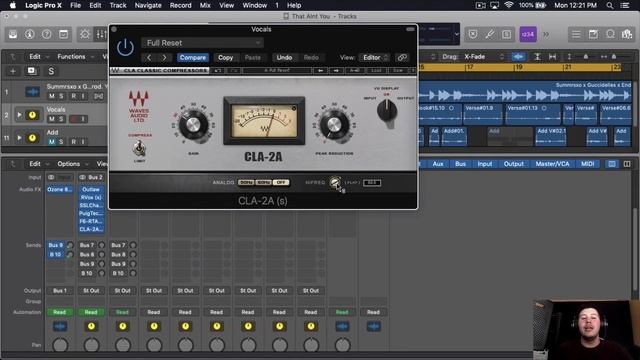Show Master/VCA channels in mixer filter
The width and height of the screenshot is (640, 360).
tap(552, 164)
